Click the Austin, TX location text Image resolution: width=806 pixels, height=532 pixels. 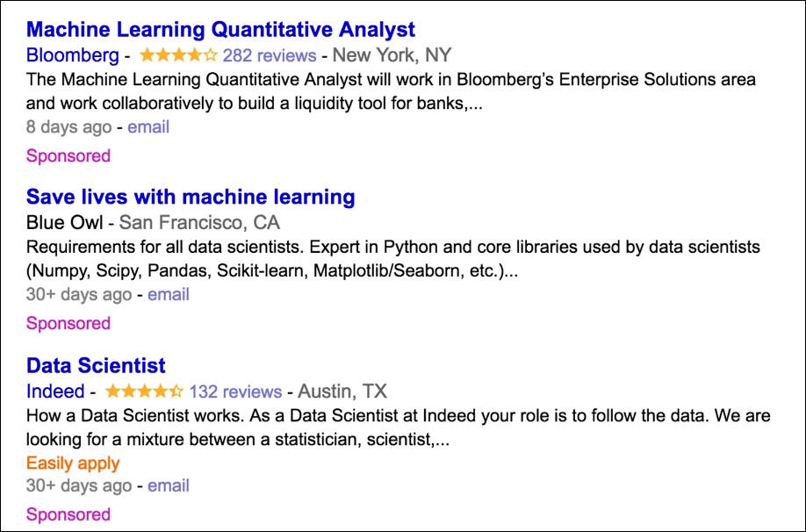(342, 392)
